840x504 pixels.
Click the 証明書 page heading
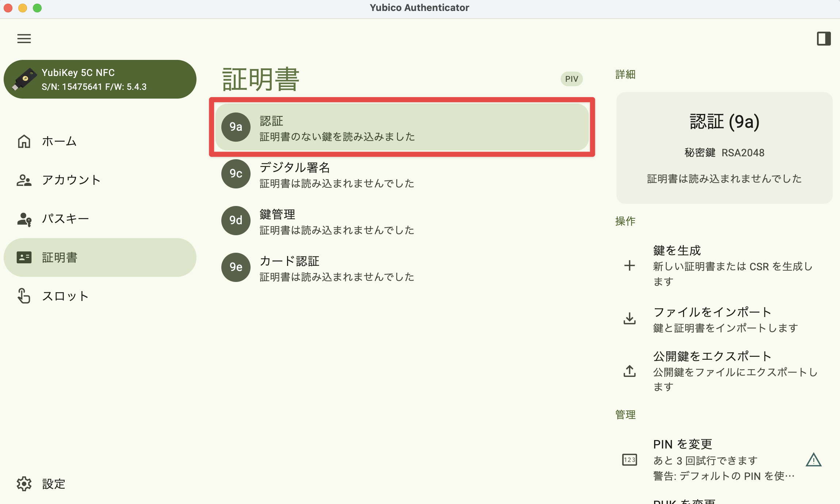coord(261,79)
